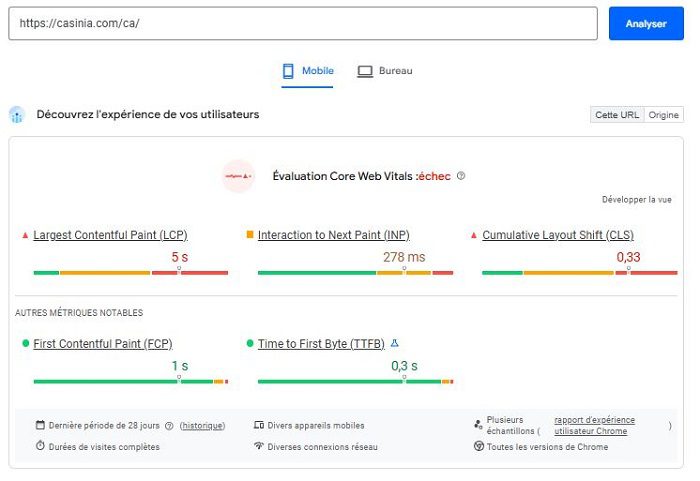Viewport: 700px width, 481px height.
Task: Click the orange square beside INP
Action: (250, 234)
